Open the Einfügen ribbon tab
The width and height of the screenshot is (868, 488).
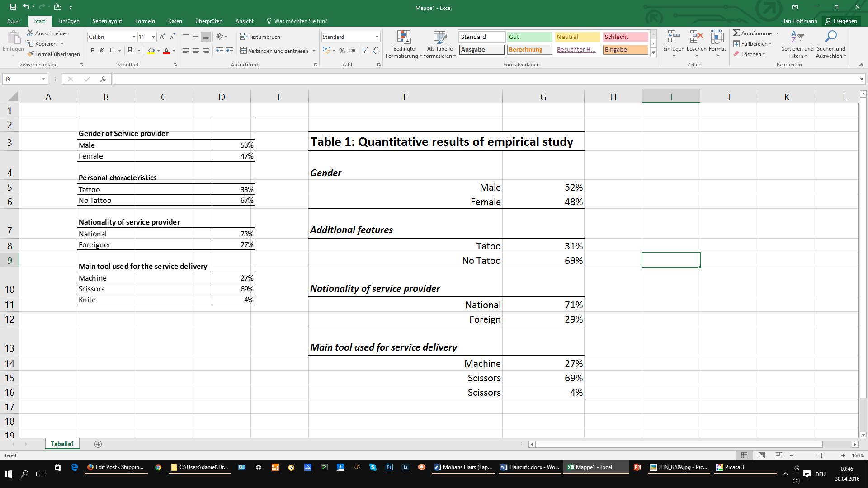[69, 21]
